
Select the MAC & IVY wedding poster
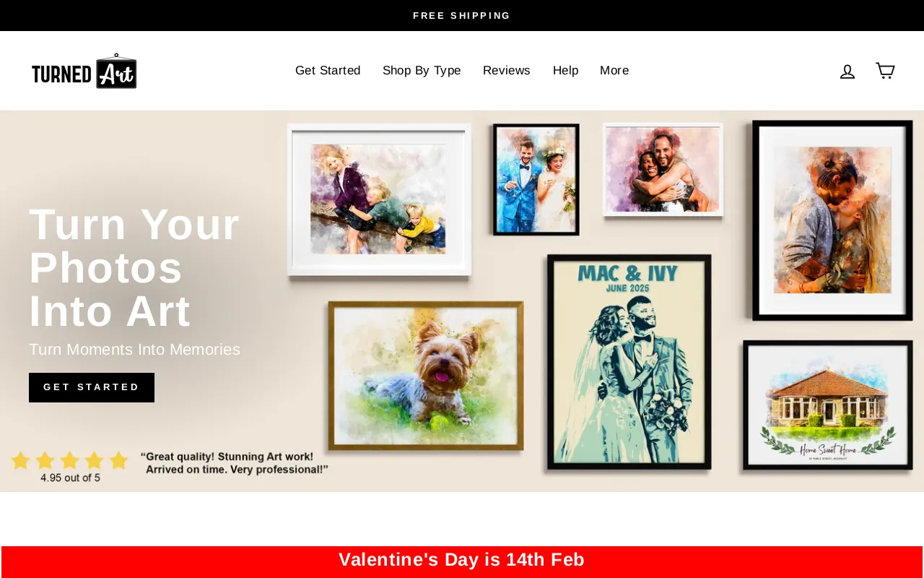[629, 362]
